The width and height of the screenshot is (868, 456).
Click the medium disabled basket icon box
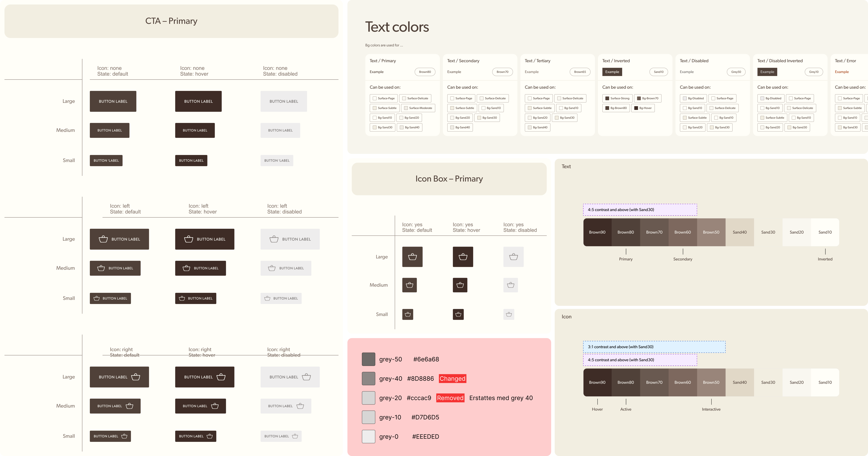[511, 285]
